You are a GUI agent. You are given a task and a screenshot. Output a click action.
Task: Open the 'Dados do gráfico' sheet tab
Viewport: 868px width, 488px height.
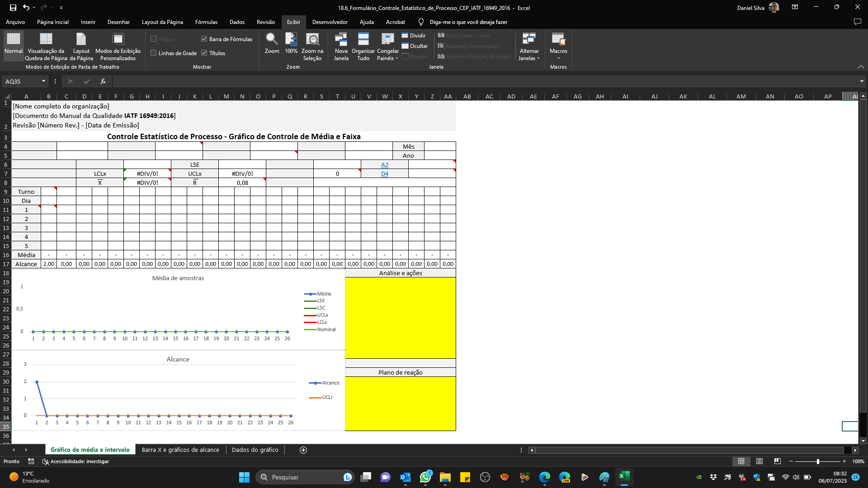pos(255,450)
